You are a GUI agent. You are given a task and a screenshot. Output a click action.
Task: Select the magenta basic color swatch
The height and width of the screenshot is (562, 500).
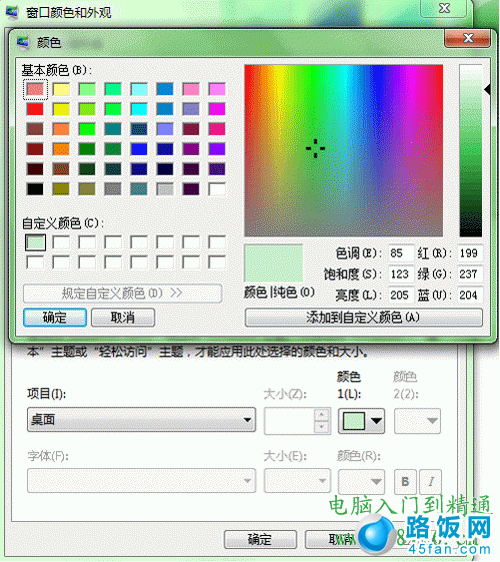(x=217, y=109)
